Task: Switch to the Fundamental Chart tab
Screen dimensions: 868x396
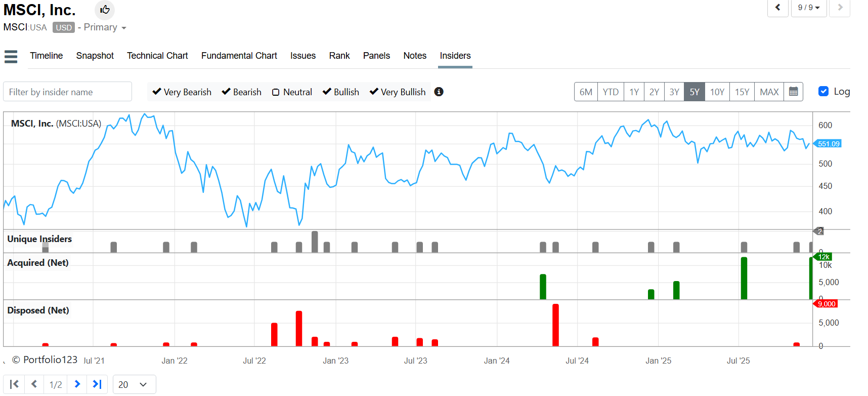Action: (x=239, y=56)
